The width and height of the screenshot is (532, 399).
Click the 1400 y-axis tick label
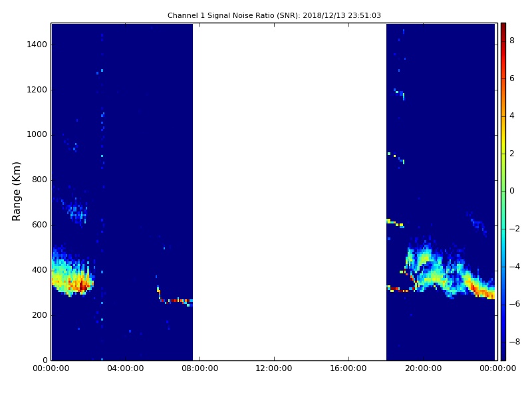click(x=37, y=45)
